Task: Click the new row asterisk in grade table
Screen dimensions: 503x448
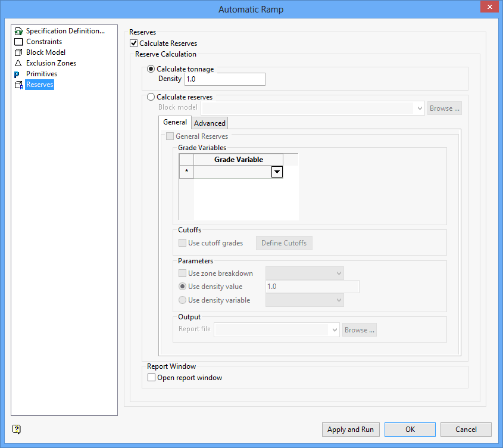Action: coord(186,172)
